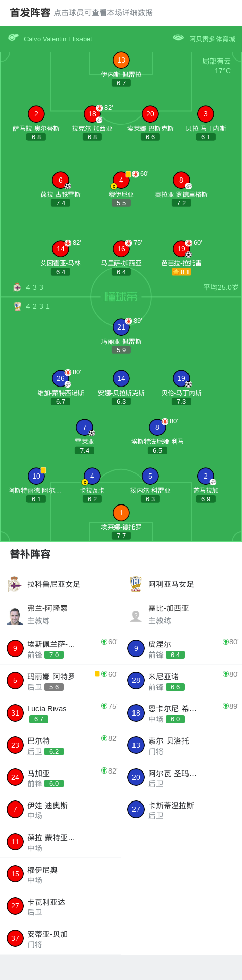Viewport: 242px width, 980px height.
Task: Select the 4-2-3-1 formation label
Action: pyautogui.click(x=38, y=306)
